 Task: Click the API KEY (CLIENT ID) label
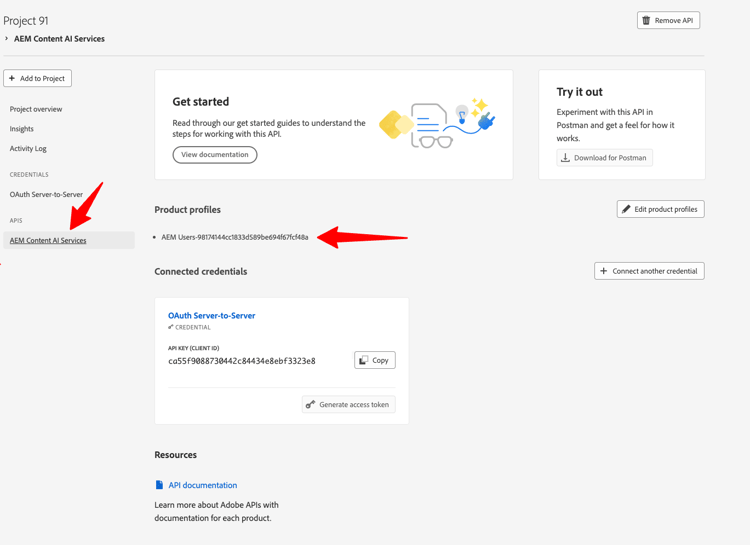(194, 348)
